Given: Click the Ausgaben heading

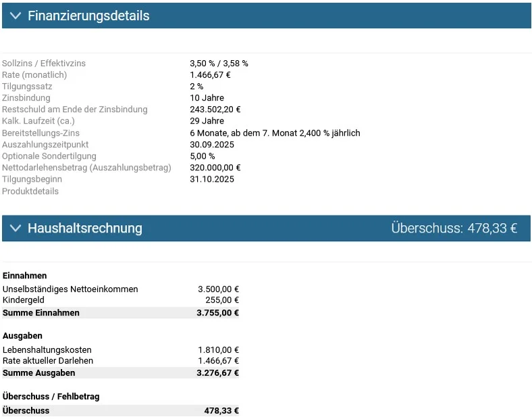Looking at the screenshot, I should coord(22,335).
